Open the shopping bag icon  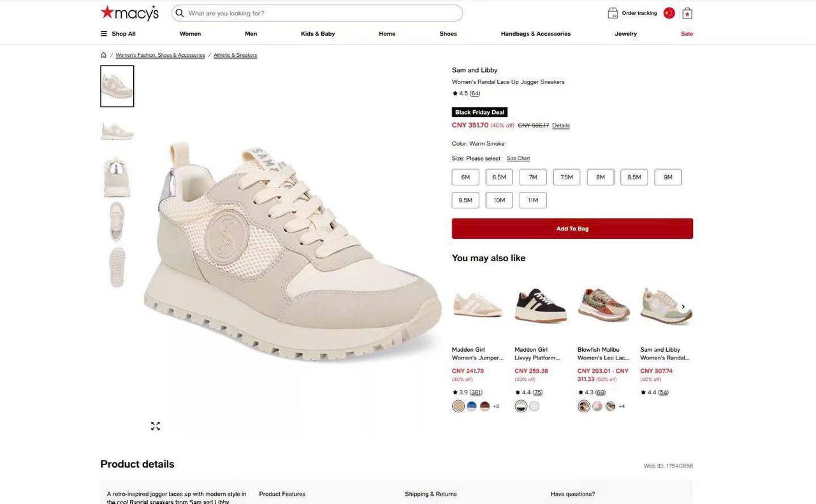pos(687,13)
